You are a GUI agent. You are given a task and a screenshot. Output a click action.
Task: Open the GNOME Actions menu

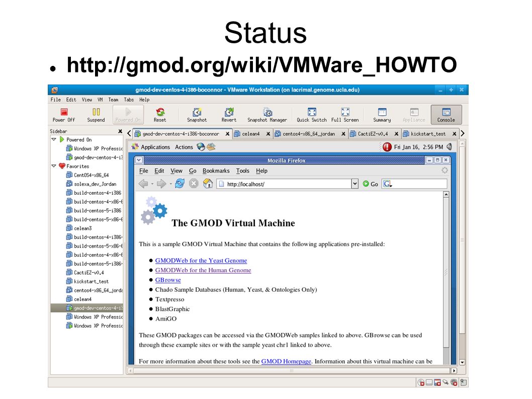click(x=184, y=147)
